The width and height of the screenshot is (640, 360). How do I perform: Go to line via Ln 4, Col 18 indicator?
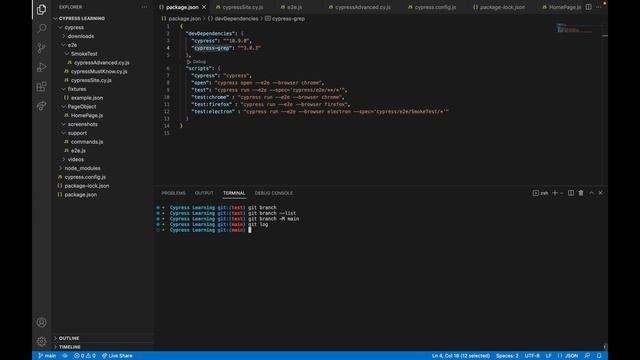(x=461, y=356)
